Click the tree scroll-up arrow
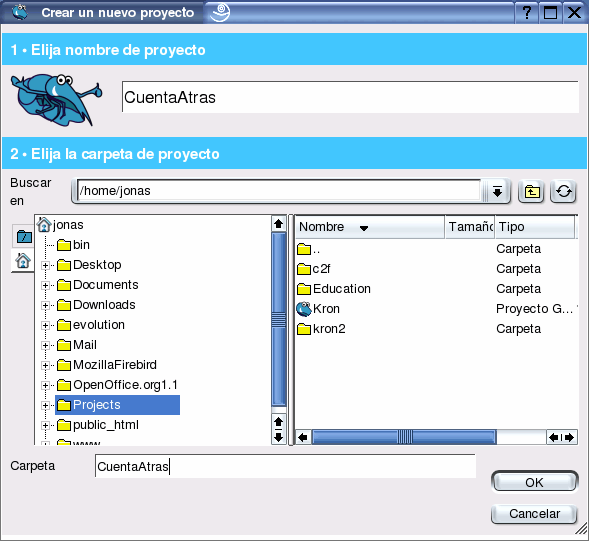The height and width of the screenshot is (541, 589). point(278,224)
